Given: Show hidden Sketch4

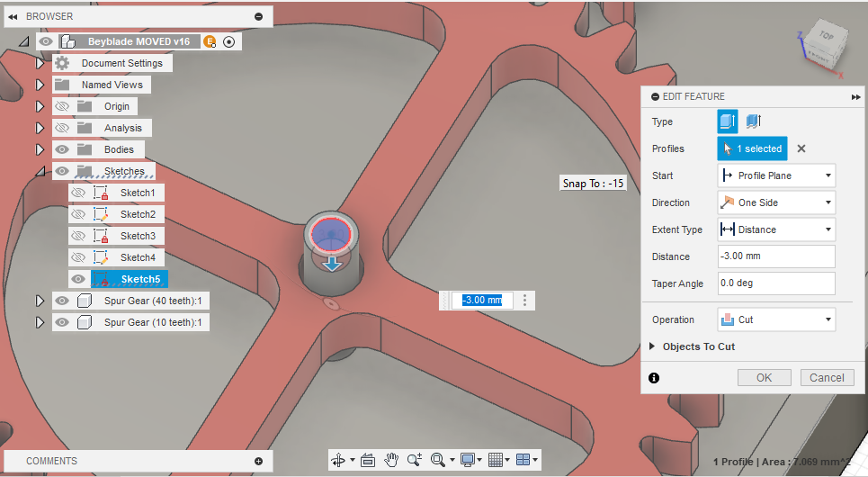Looking at the screenshot, I should (78, 257).
